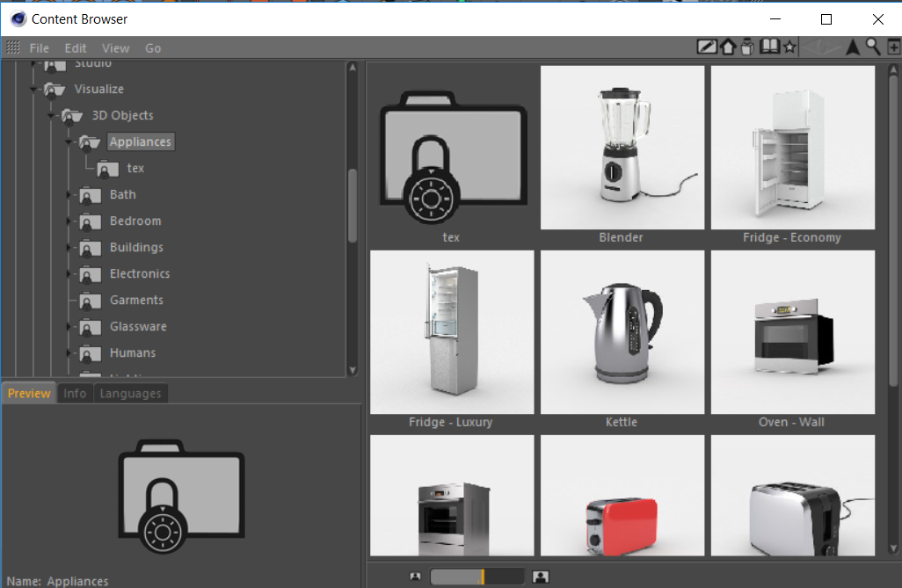Select the white toaster thumbnail
902x588 pixels.
[793, 496]
